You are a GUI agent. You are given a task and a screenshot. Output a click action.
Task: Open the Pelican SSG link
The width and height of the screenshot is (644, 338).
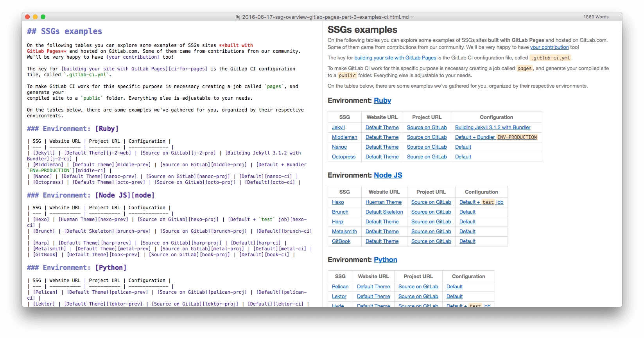click(x=340, y=286)
